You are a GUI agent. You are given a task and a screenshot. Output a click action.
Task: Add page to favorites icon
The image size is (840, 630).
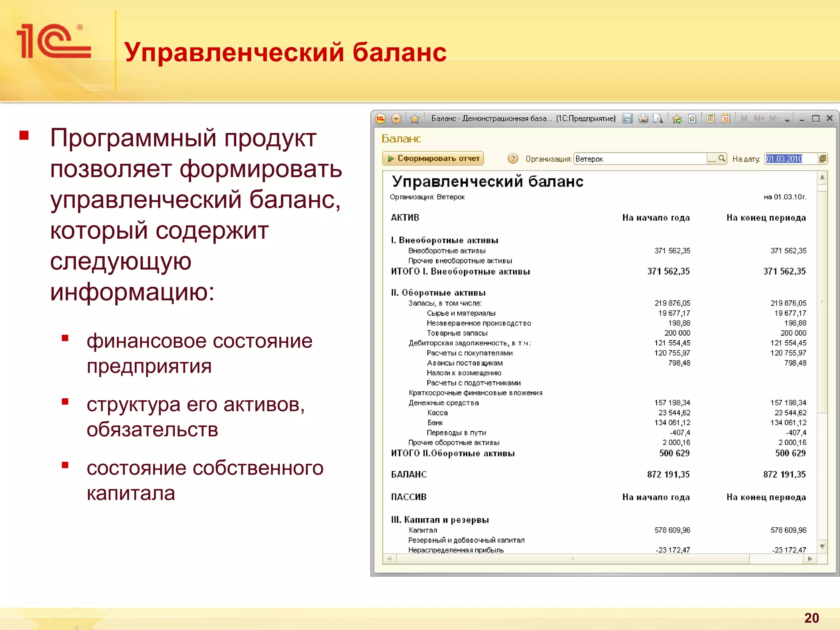[x=692, y=119]
